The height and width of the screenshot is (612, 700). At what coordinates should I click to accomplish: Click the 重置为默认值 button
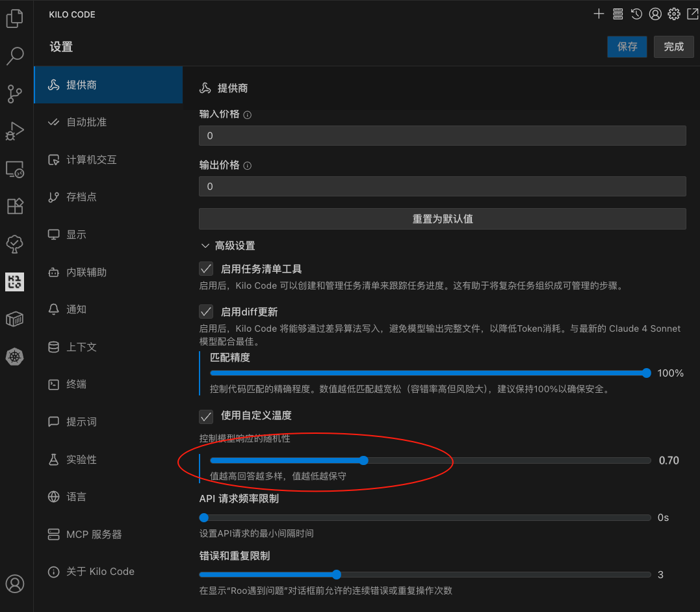click(442, 219)
